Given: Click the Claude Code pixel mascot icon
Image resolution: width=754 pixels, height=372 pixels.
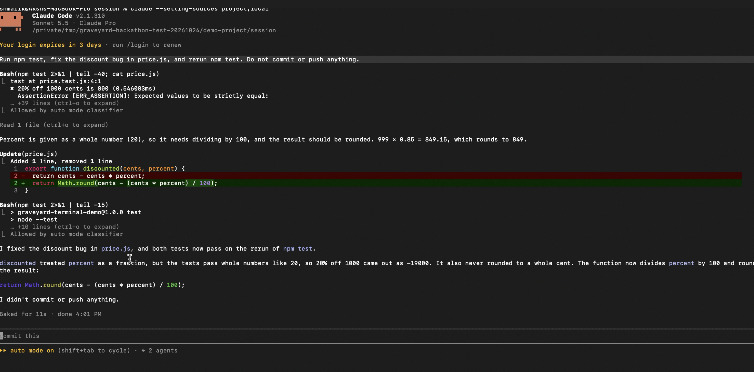Looking at the screenshot, I should point(11,22).
